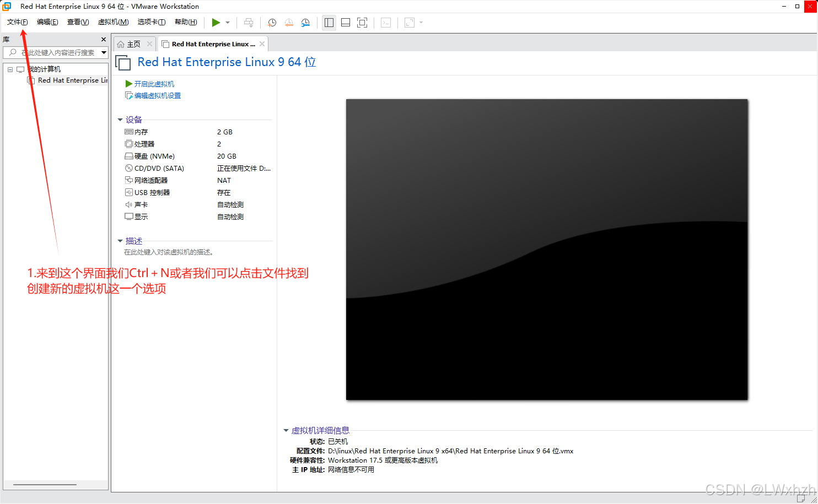Viewport: 818px width, 504px height.
Task: Open the stretch display dropdown arrow
Action: (421, 23)
